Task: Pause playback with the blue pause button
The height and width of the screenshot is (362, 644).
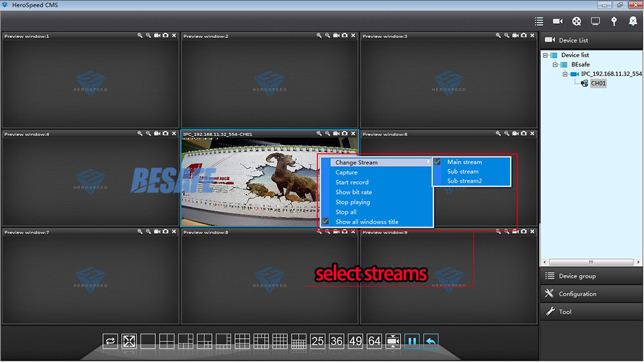Action: 412,341
